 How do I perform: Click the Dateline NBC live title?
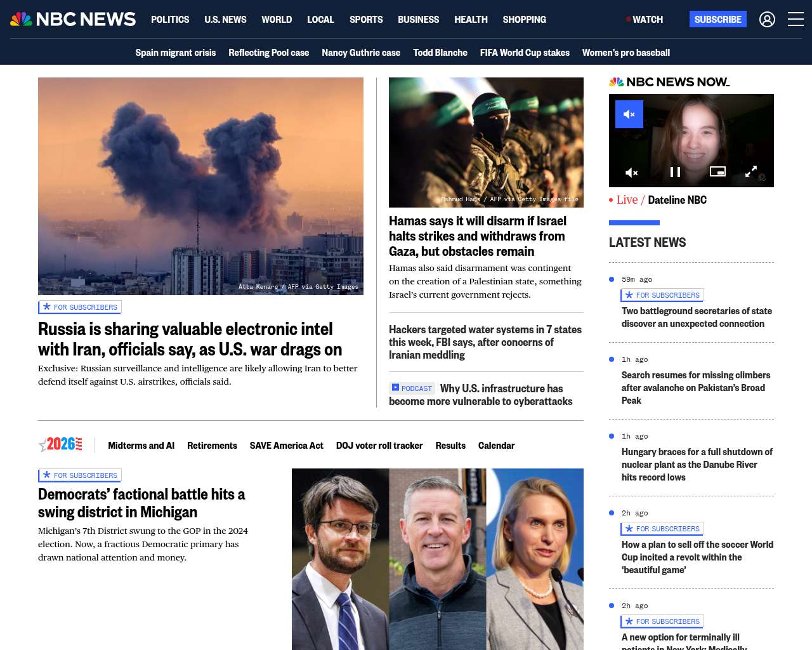[x=677, y=200]
